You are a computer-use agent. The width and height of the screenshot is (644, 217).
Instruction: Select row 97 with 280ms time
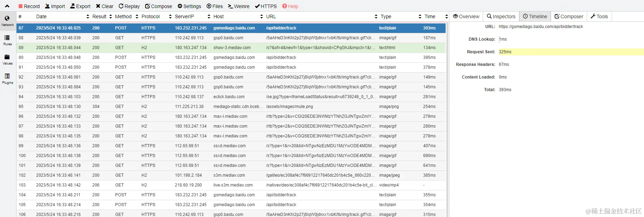(x=231, y=126)
